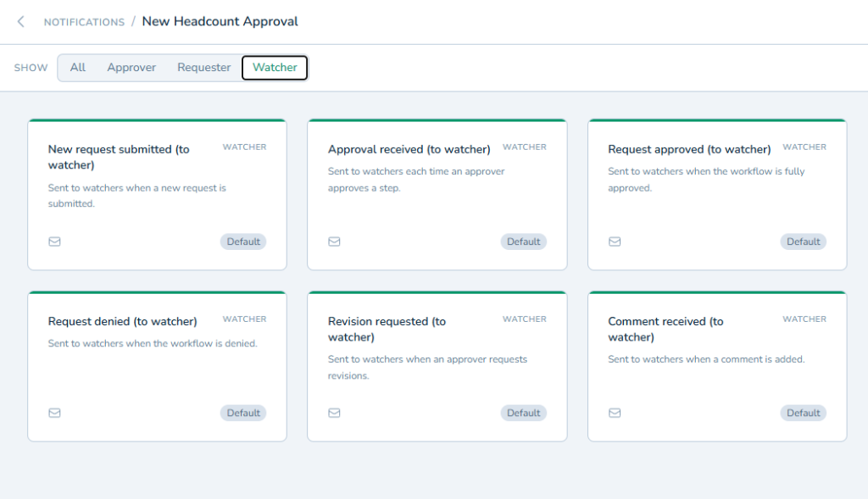Viewport: 868px width, 499px height.
Task: Click Default badge on Comment received card
Action: click(x=804, y=413)
